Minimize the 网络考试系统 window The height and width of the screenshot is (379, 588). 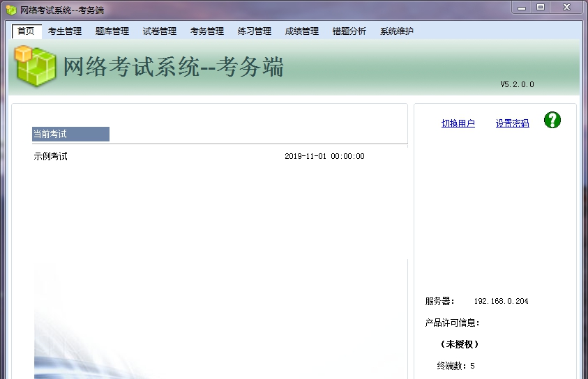coord(521,8)
